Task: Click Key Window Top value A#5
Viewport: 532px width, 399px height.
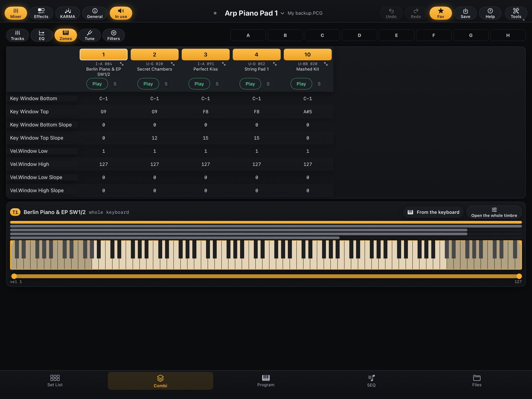Action: point(307,112)
